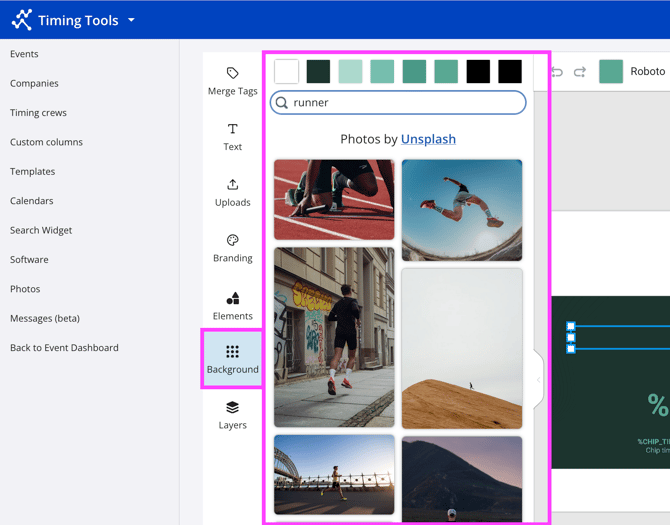Click the top selection handle on canvas
Image resolution: width=670 pixels, height=525 pixels.
pyautogui.click(x=571, y=326)
